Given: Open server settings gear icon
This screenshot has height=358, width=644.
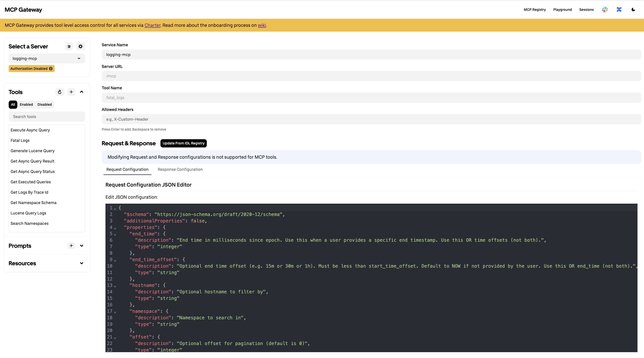Looking at the screenshot, I should 81,46.
